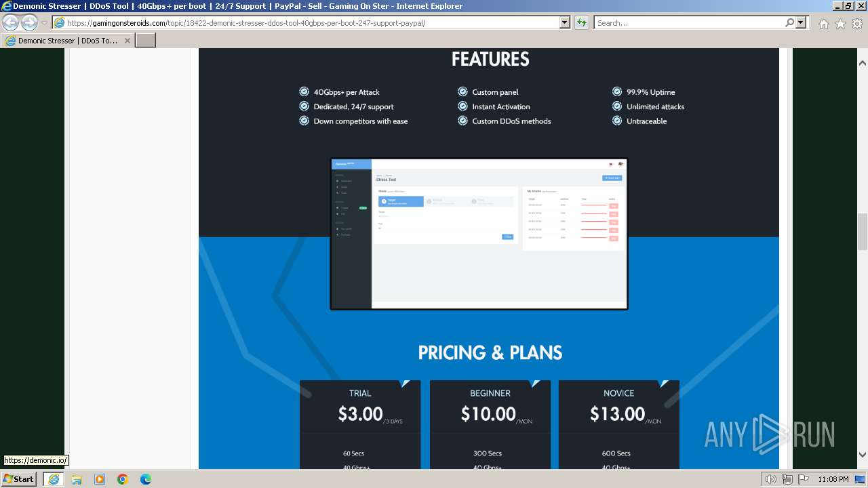Open Windows Media Player taskbar icon

click(x=100, y=479)
